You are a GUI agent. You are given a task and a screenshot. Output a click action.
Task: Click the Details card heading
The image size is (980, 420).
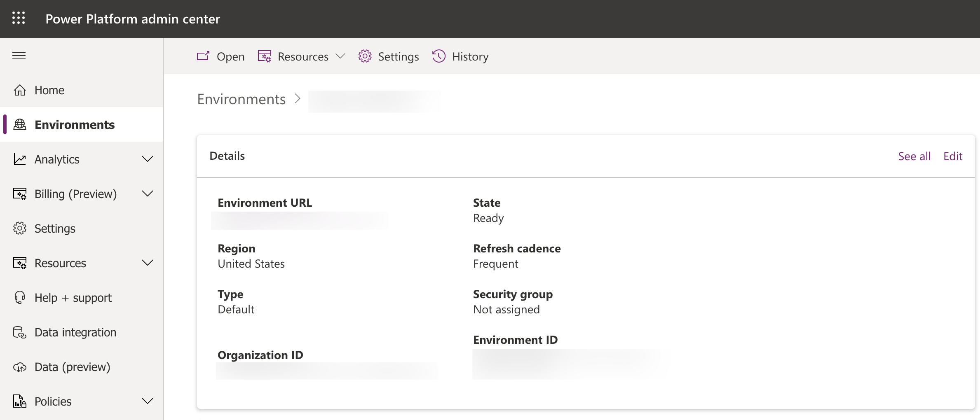[x=227, y=156]
